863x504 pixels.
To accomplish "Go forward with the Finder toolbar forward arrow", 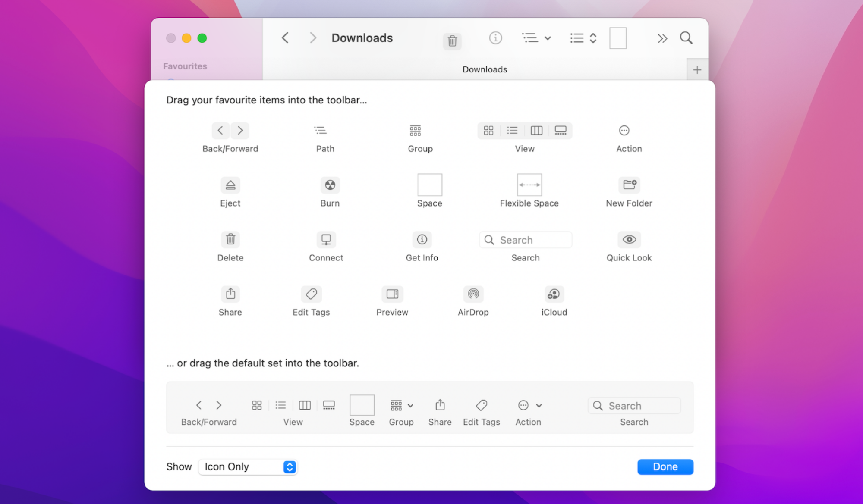I will [313, 38].
